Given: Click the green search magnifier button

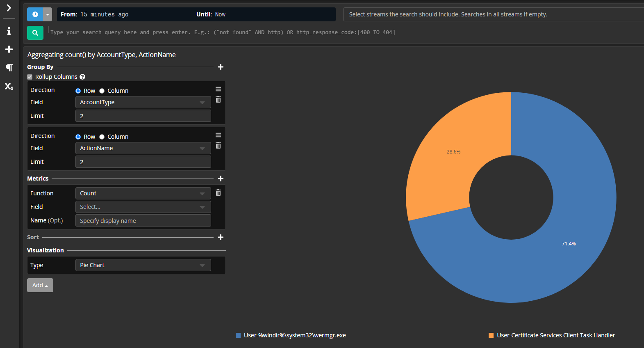Looking at the screenshot, I should [35, 33].
